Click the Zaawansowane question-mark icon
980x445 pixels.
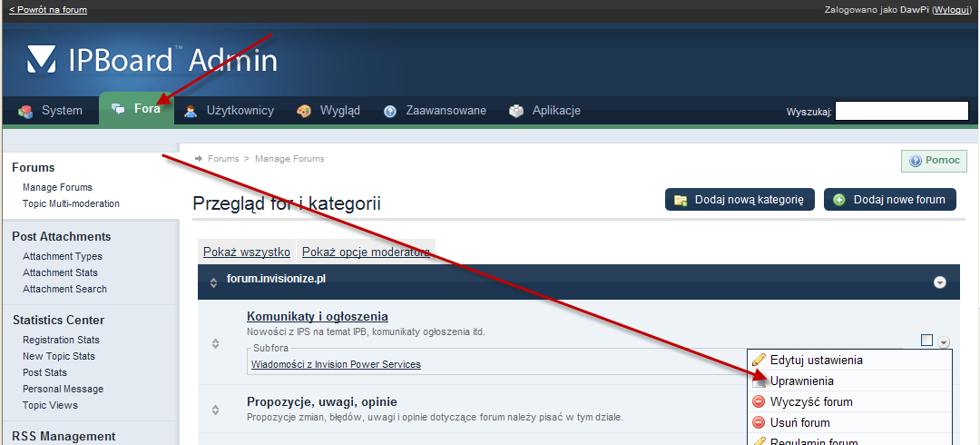click(x=390, y=112)
